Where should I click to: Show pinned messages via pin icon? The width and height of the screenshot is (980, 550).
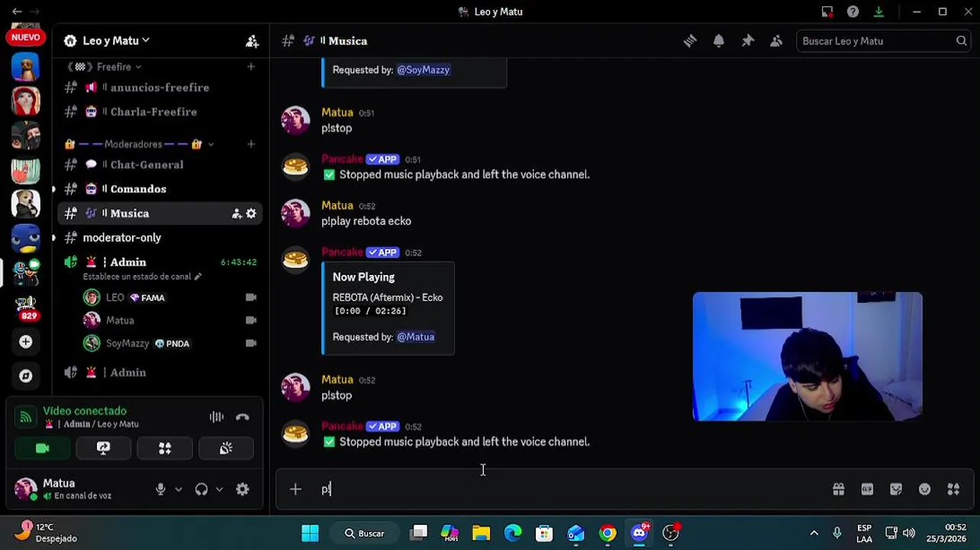pyautogui.click(x=748, y=41)
